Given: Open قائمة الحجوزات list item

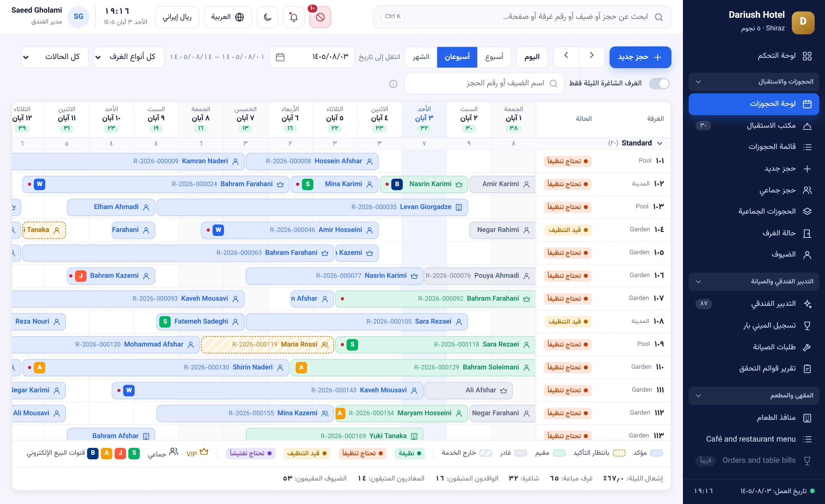Looking at the screenshot, I should (x=754, y=147).
